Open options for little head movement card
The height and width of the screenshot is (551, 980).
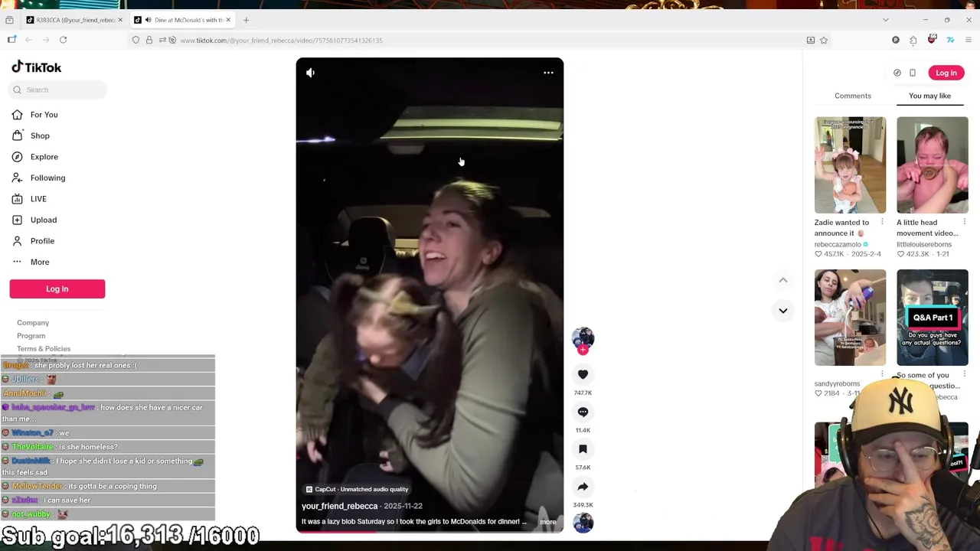(x=964, y=223)
